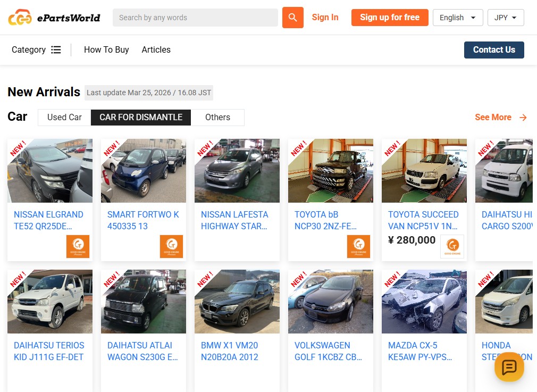Viewport: 537px width, 392px height.
Task: Switch to the Others tab
Action: pyautogui.click(x=217, y=117)
